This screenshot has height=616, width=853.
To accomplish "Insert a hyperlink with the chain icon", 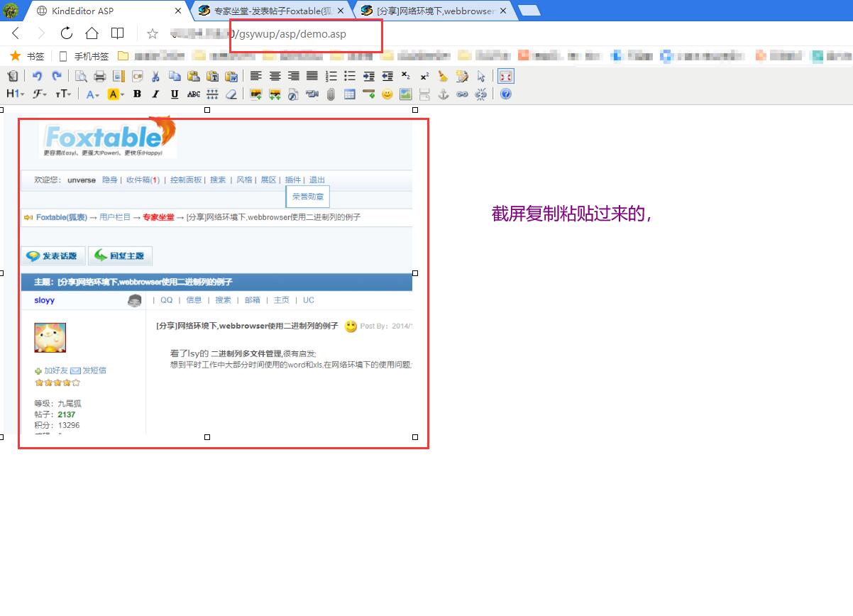I will (462, 94).
